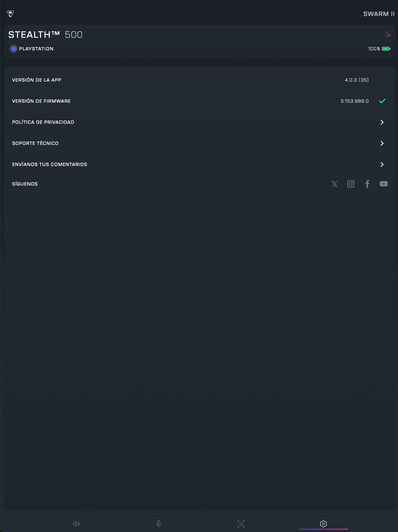Click the SWARM II title text
The height and width of the screenshot is (532, 398).
[x=379, y=14]
